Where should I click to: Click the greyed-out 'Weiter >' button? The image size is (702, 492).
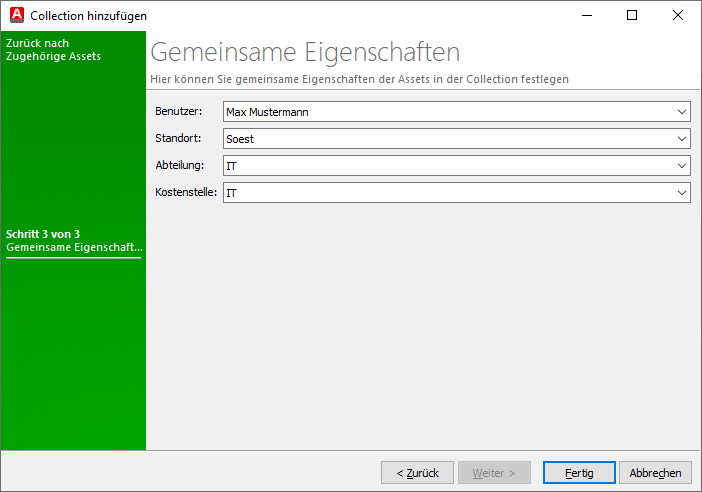point(493,473)
